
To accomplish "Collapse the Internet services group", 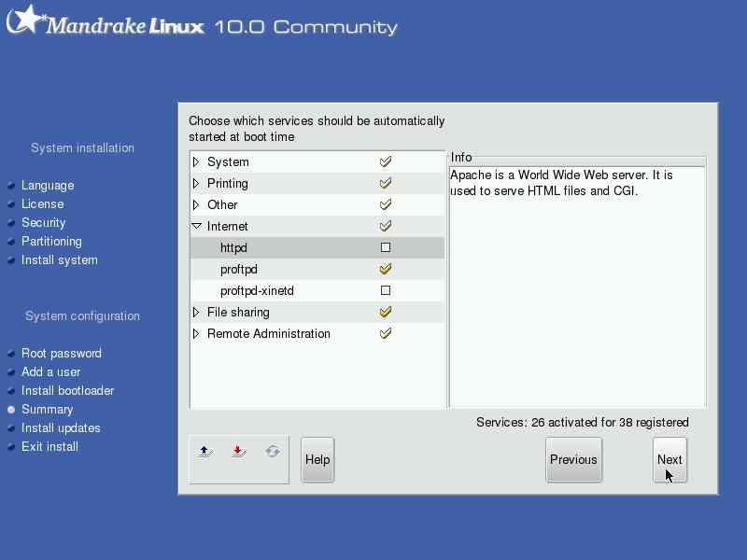I will pyautogui.click(x=196, y=226).
